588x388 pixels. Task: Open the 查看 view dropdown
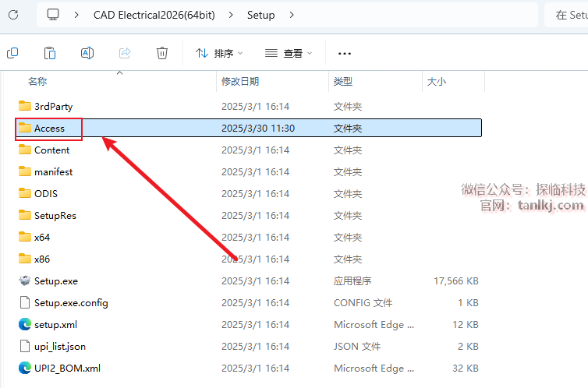pyautogui.click(x=289, y=53)
